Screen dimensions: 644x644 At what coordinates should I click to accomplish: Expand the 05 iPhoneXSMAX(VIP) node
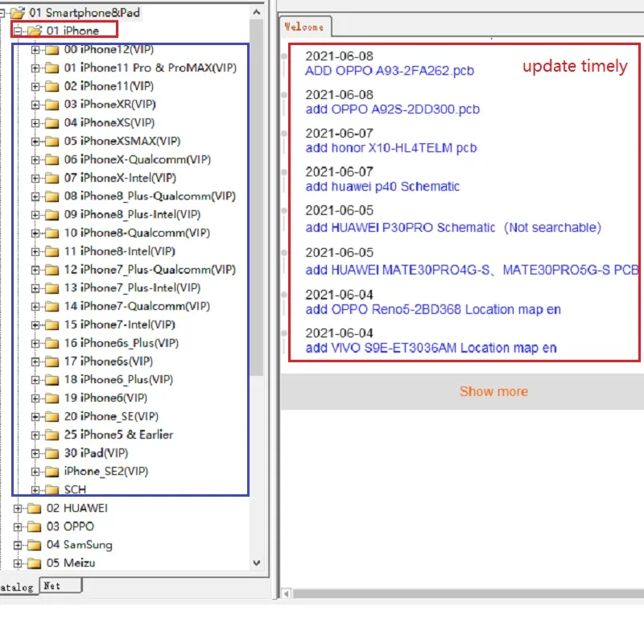[x=35, y=142]
